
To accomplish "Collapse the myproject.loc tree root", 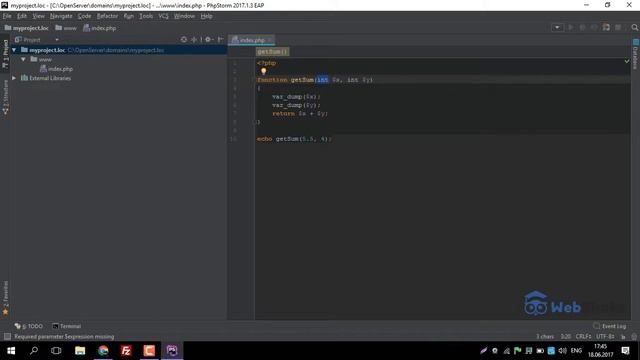I will pyautogui.click(x=14, y=50).
